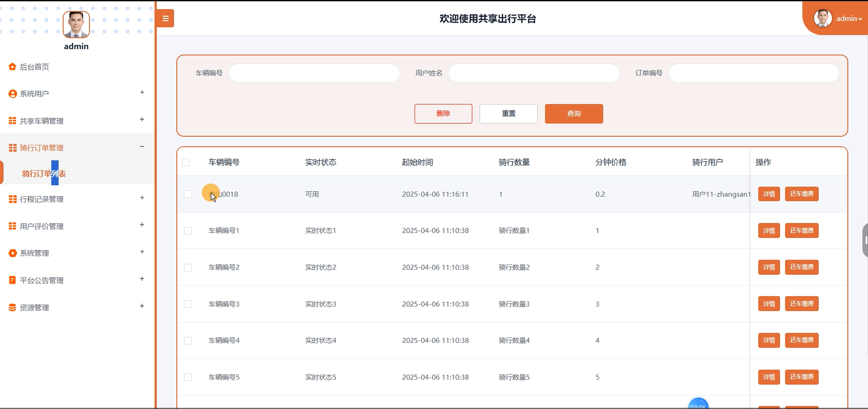This screenshot has width=868, height=409.
Task: Select 后台首页 in the sidebar
Action: pos(34,67)
